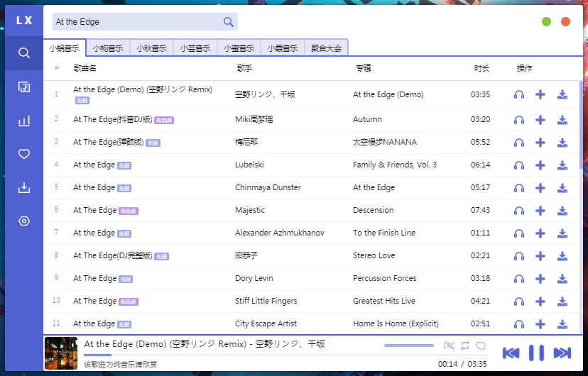Click the green minimize window dot

546,22
